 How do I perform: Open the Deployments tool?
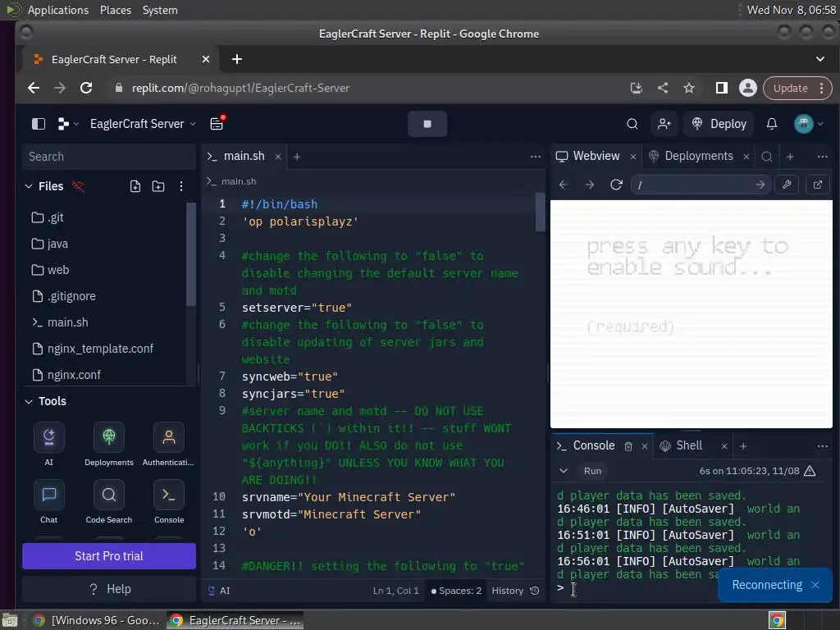(109, 444)
